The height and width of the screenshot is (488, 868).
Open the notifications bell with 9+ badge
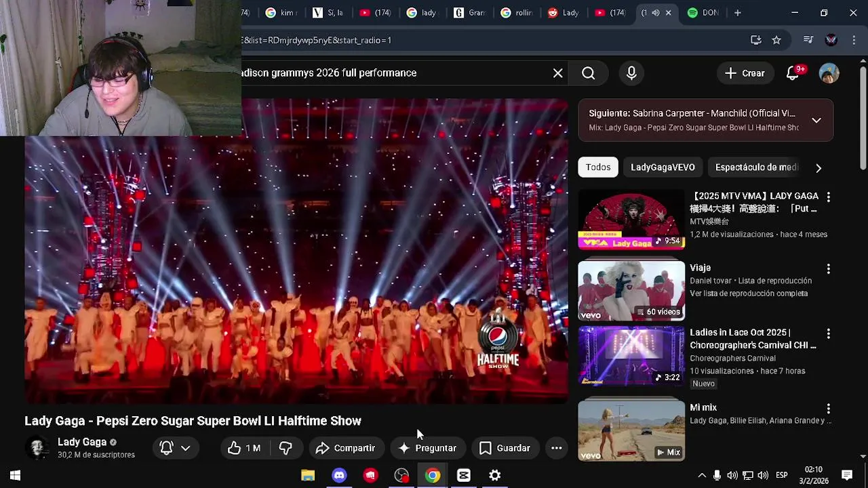[793, 73]
